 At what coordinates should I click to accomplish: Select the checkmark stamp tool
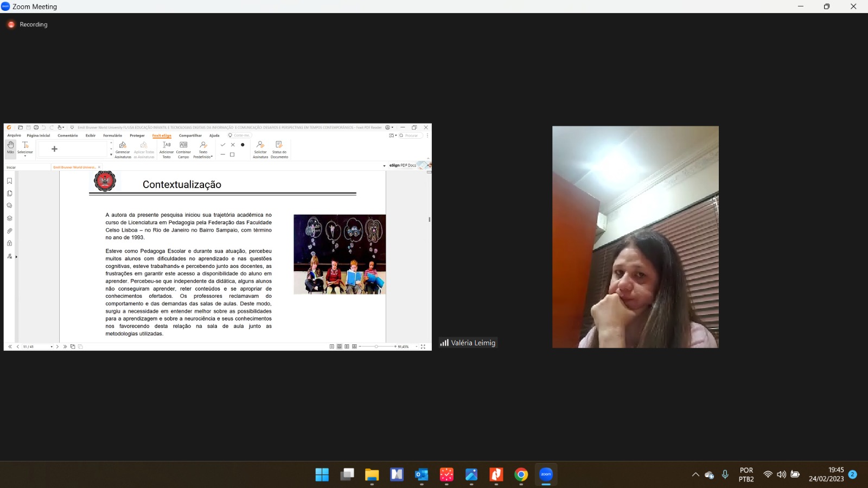(x=222, y=145)
